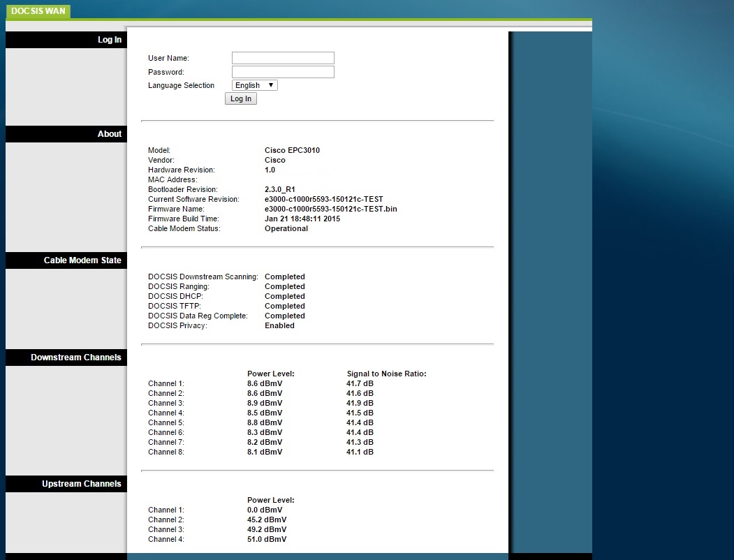Click the model value Cisco EPC3010
The height and width of the screenshot is (560, 734).
[292, 150]
